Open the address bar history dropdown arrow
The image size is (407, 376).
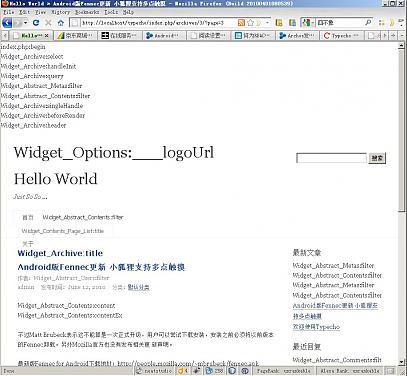pos(267,23)
